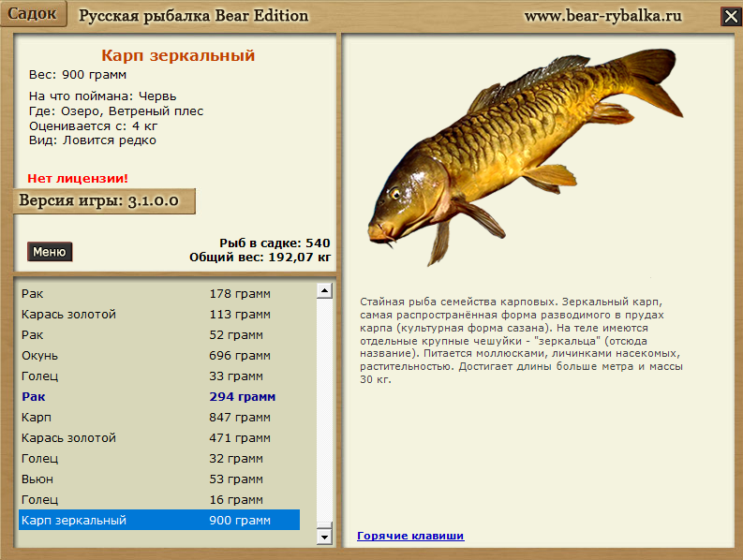The width and height of the screenshot is (743, 560).
Task: Select Карась золотой 113 грамм row
Action: coord(159,314)
